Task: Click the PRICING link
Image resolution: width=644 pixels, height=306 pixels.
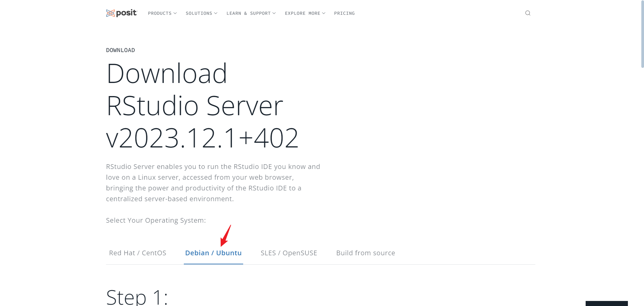Action: 344,13
